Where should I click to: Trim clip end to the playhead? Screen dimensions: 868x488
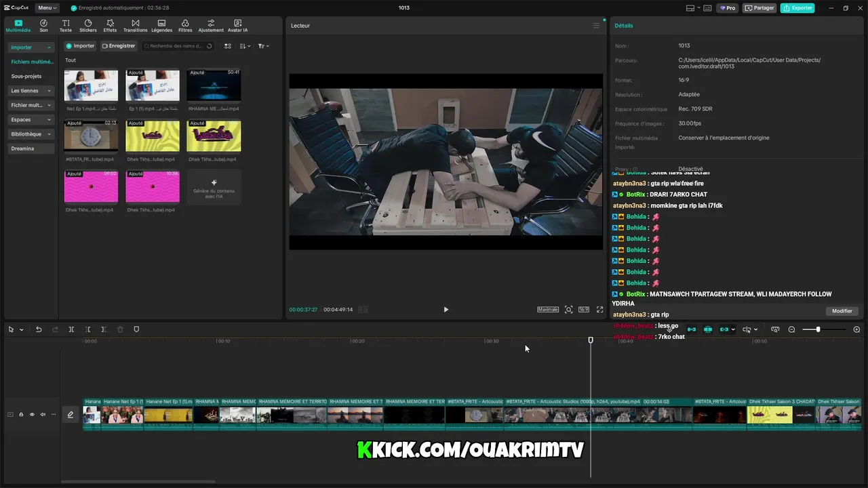(104, 329)
